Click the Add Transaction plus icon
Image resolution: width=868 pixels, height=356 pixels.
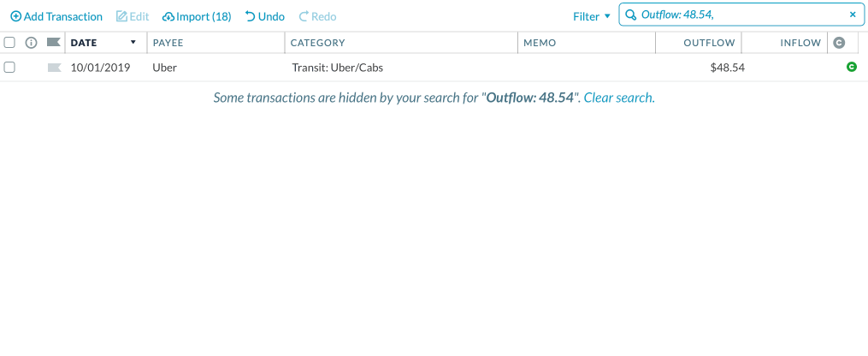click(x=15, y=16)
